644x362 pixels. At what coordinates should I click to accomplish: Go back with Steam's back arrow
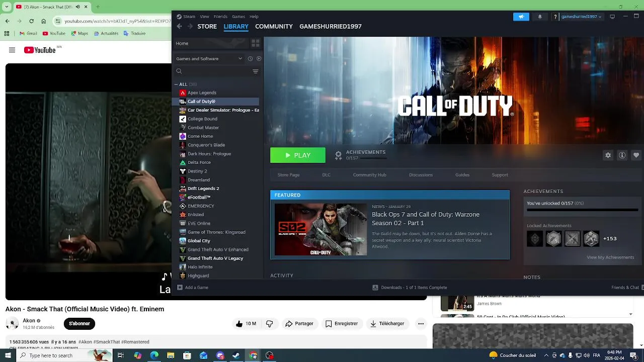click(180, 26)
